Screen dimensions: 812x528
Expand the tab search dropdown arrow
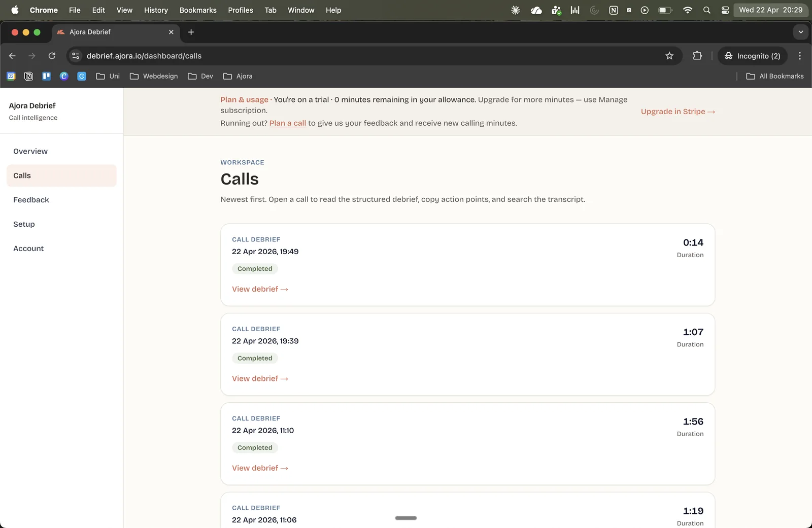coord(801,32)
